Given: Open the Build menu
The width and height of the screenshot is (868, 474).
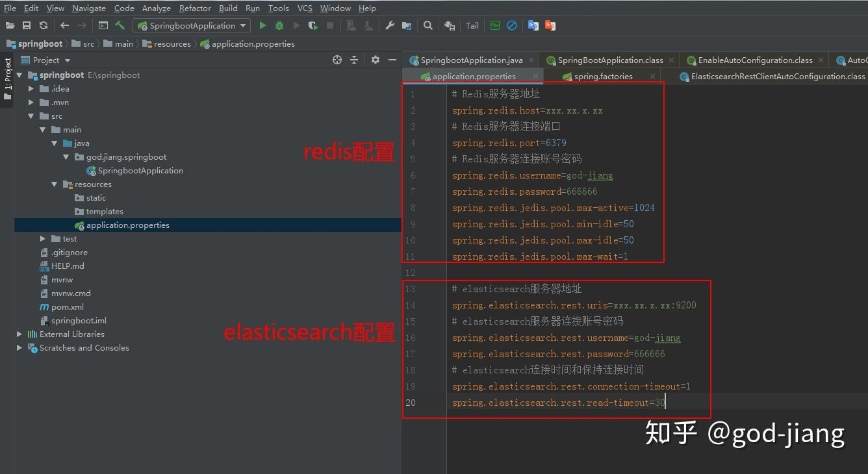Looking at the screenshot, I should point(228,8).
